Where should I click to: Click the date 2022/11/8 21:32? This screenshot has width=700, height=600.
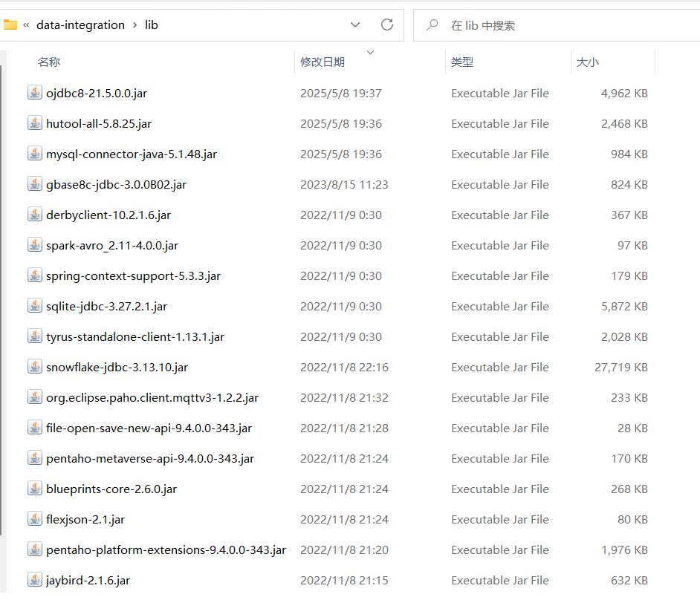344,397
